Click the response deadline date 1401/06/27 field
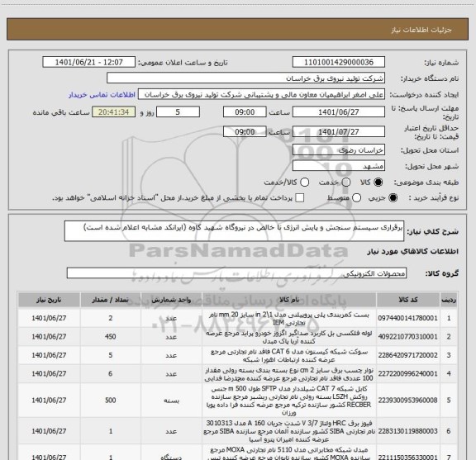 tap(339, 112)
